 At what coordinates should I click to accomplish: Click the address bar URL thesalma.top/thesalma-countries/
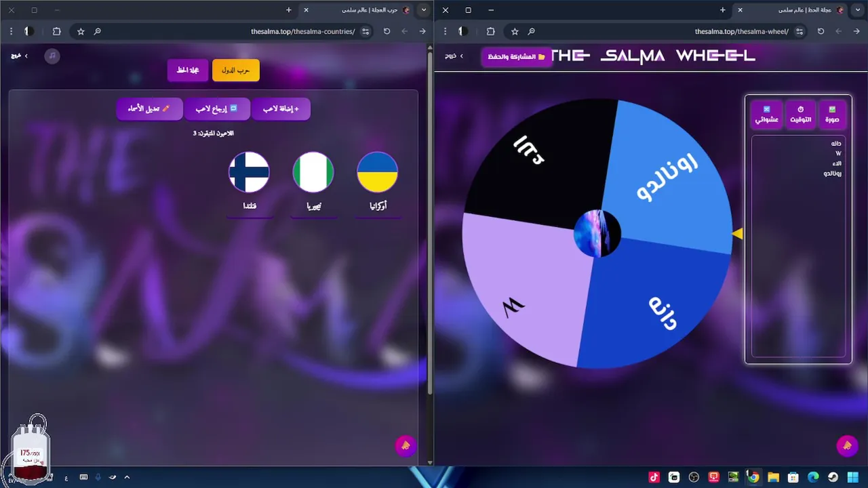pyautogui.click(x=302, y=31)
